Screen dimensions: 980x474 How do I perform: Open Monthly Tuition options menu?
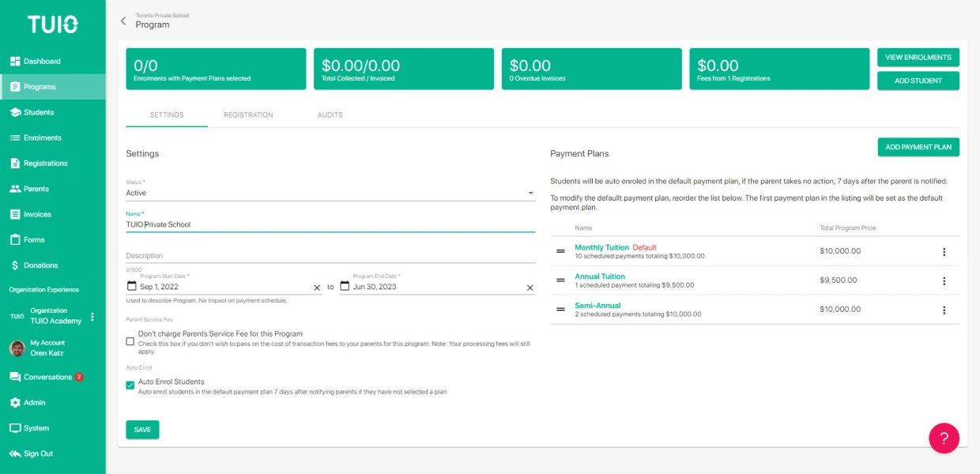coord(944,252)
